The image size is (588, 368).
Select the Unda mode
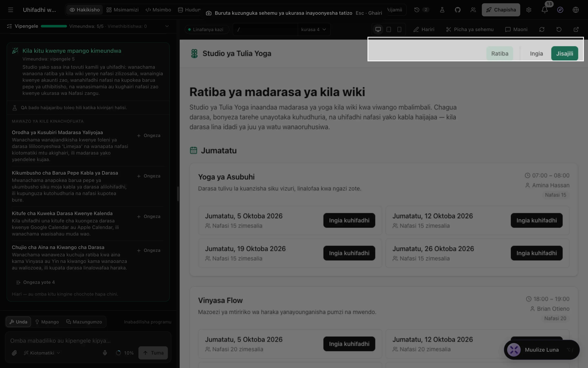coord(18,322)
